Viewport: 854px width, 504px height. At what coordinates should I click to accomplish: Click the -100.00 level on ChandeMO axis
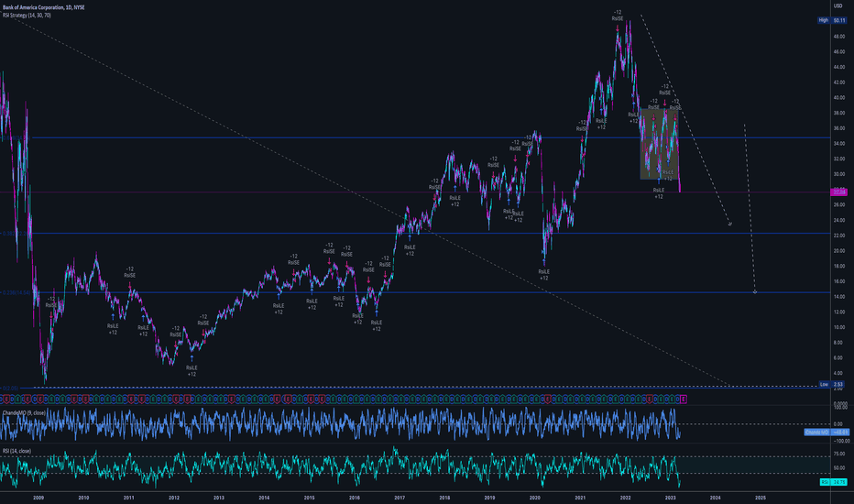point(839,441)
